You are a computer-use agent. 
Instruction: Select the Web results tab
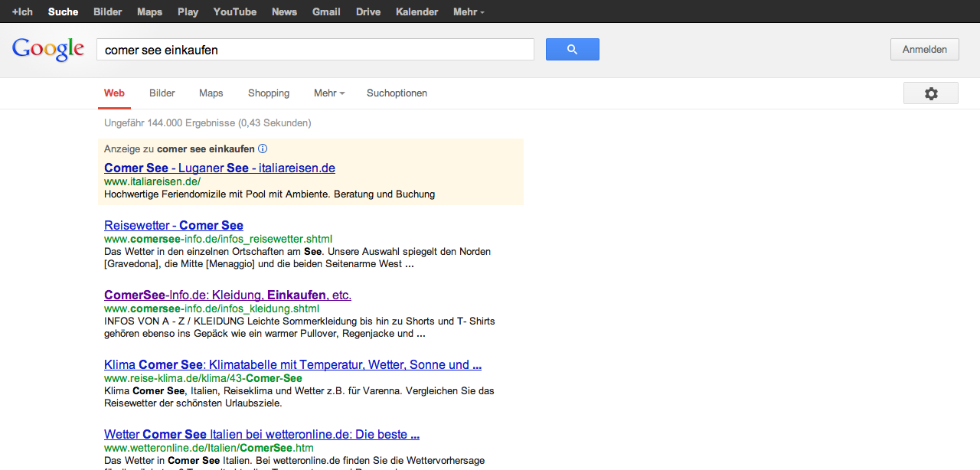(114, 93)
